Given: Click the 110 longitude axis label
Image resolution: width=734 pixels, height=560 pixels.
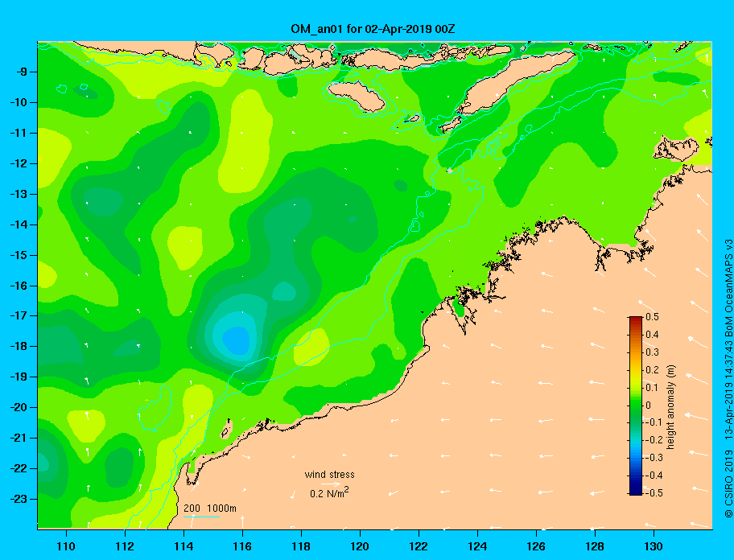Looking at the screenshot, I should coord(66,546).
